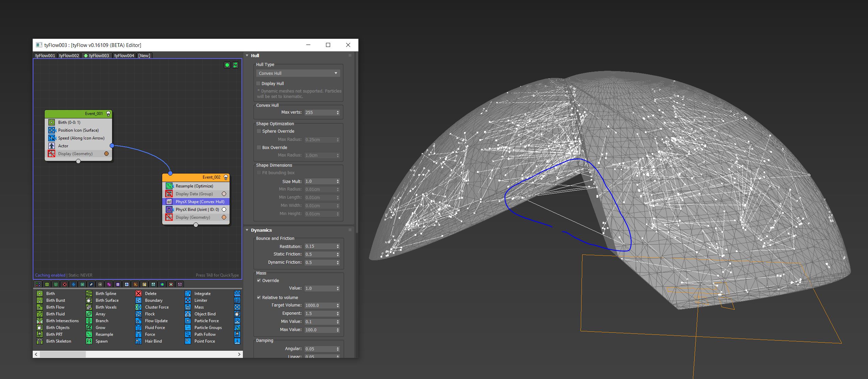Select the Spawn operator icon
The image size is (868, 379).
89,341
